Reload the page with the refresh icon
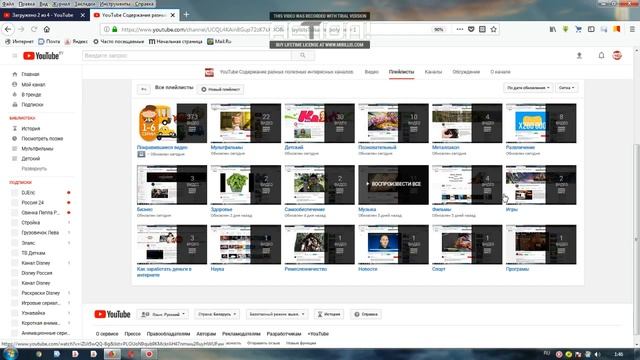 34,29
